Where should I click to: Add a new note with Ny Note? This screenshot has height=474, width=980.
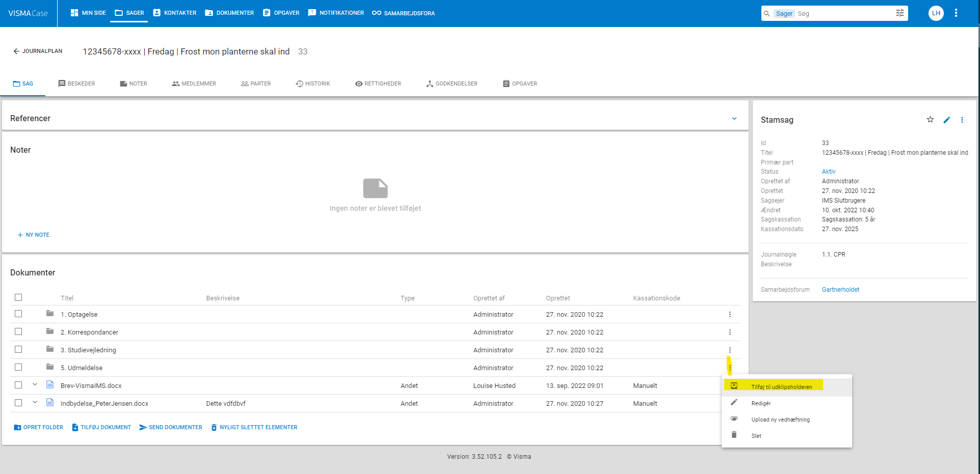click(34, 235)
